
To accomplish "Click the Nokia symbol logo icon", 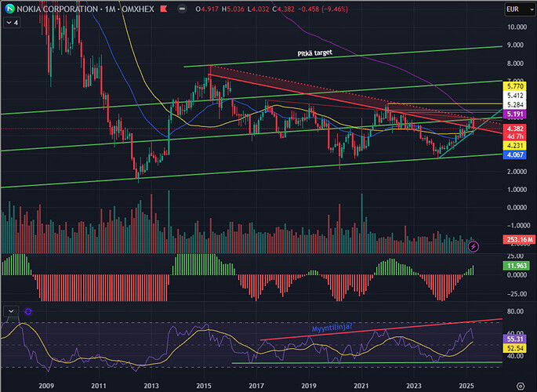I will point(9,9).
